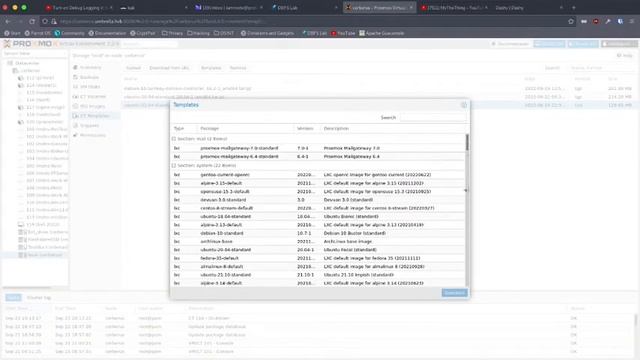This screenshot has height=360, width=640.
Task: Collapse the Section: mail group
Action: [174, 139]
